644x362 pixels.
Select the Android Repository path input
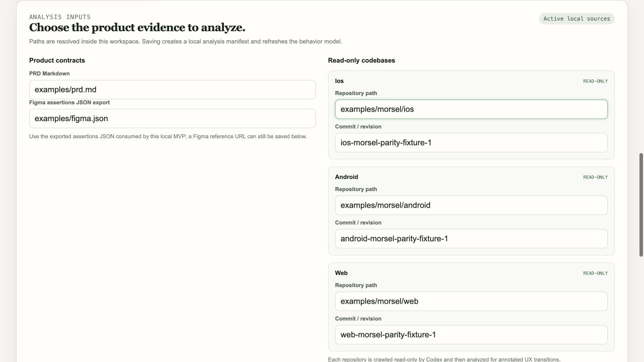(471, 205)
